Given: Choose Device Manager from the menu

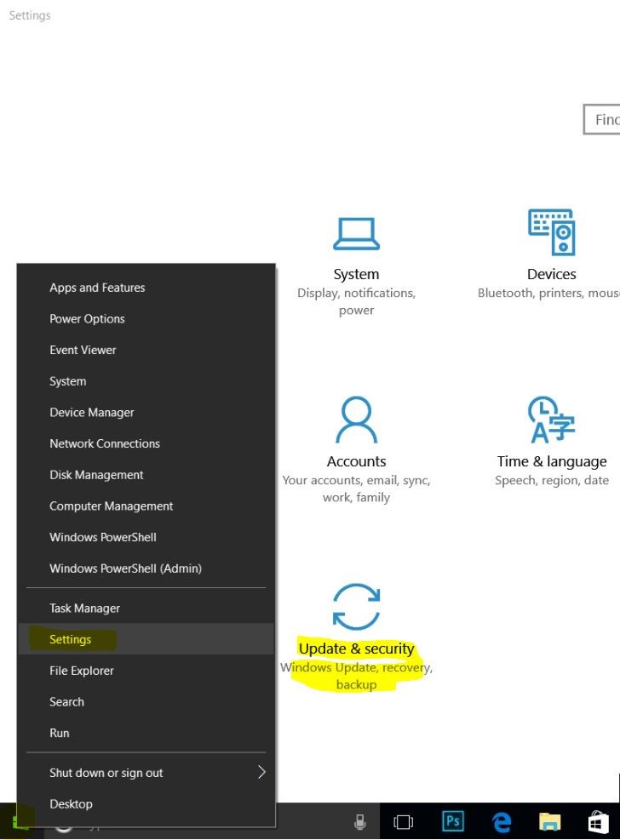Looking at the screenshot, I should coord(92,413).
